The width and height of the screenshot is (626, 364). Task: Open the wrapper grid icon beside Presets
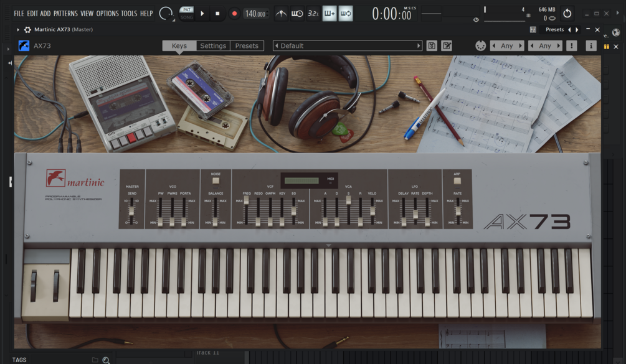tap(533, 29)
